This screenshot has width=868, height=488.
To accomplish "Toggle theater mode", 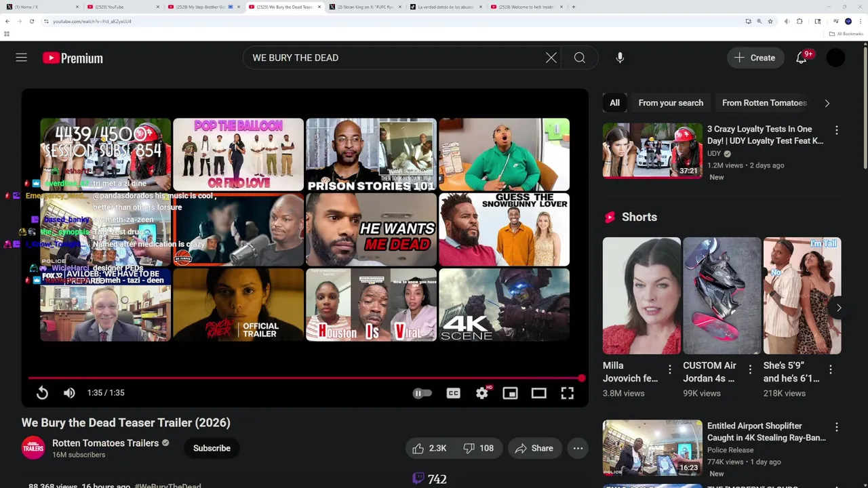I will pos(538,393).
